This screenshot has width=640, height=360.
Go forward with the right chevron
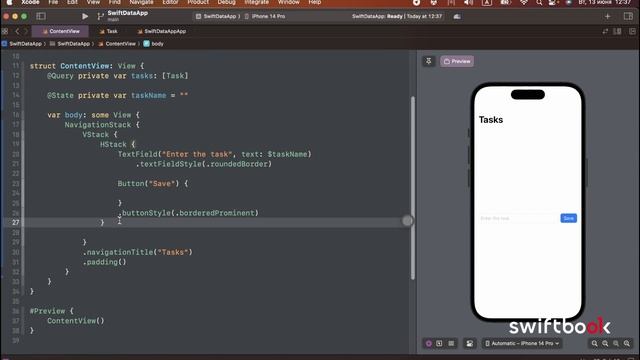(x=26, y=31)
